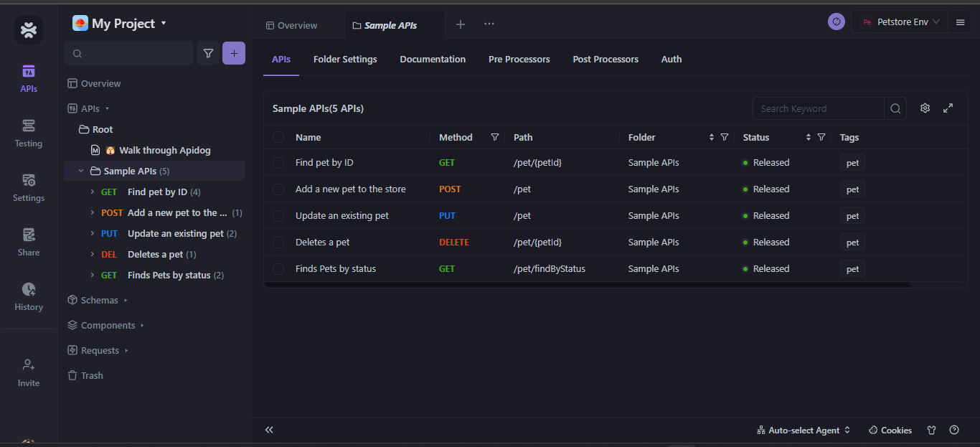Click Auto-select Agent in the status bar
980x447 pixels.
tap(804, 430)
